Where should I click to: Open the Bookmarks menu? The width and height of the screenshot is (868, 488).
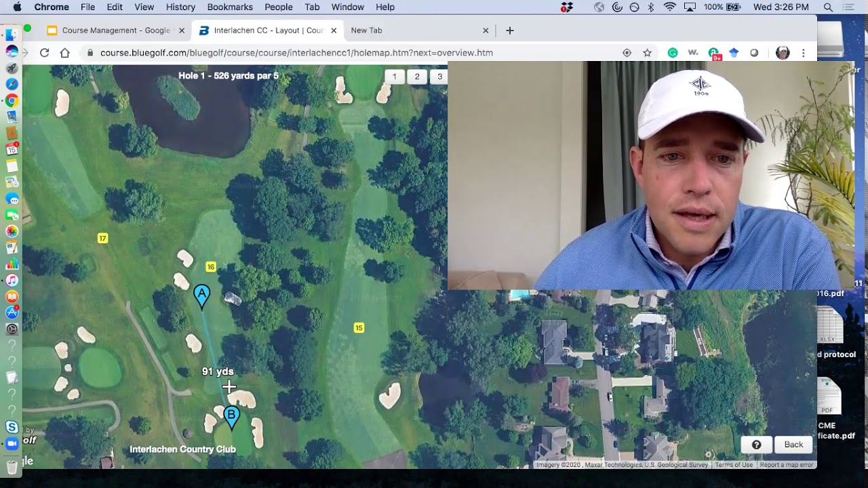[x=230, y=7]
